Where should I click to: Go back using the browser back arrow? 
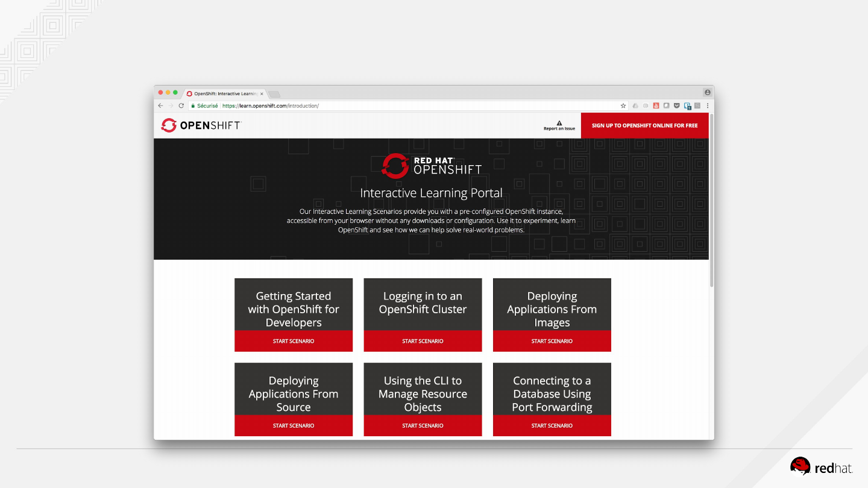[x=160, y=105]
